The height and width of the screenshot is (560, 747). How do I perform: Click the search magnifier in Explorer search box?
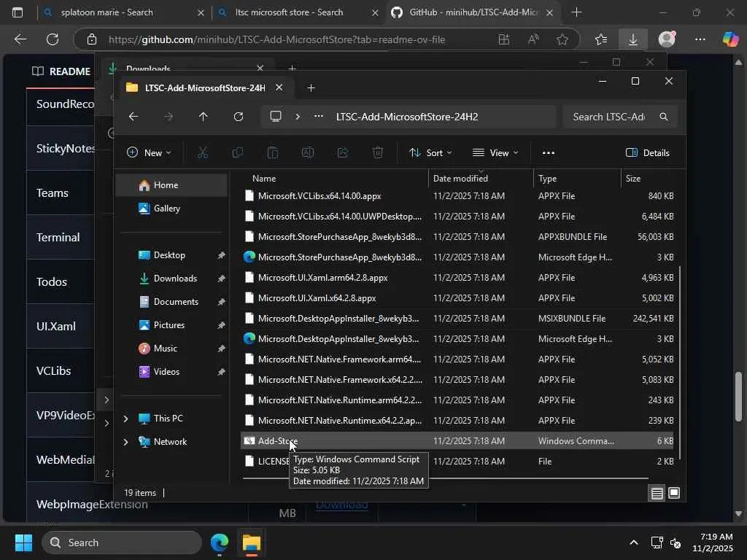664,117
